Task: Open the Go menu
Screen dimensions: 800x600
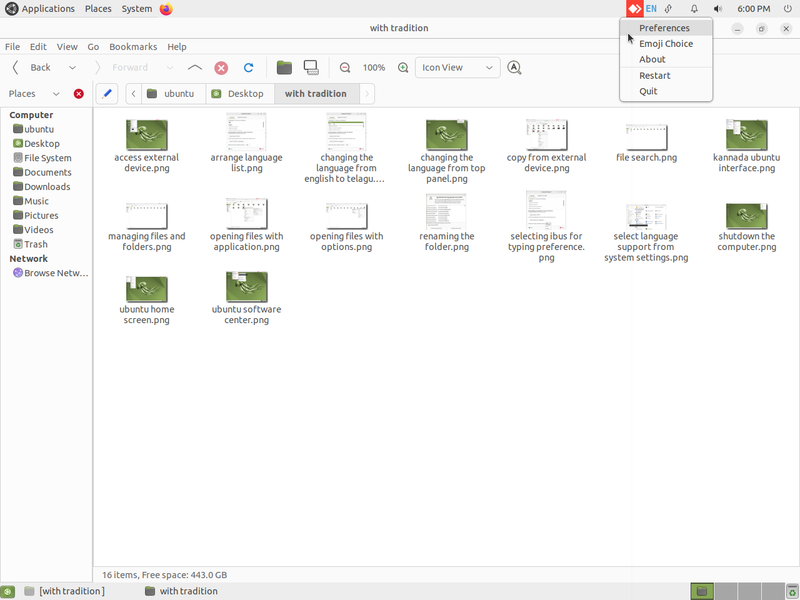Action: [93, 46]
